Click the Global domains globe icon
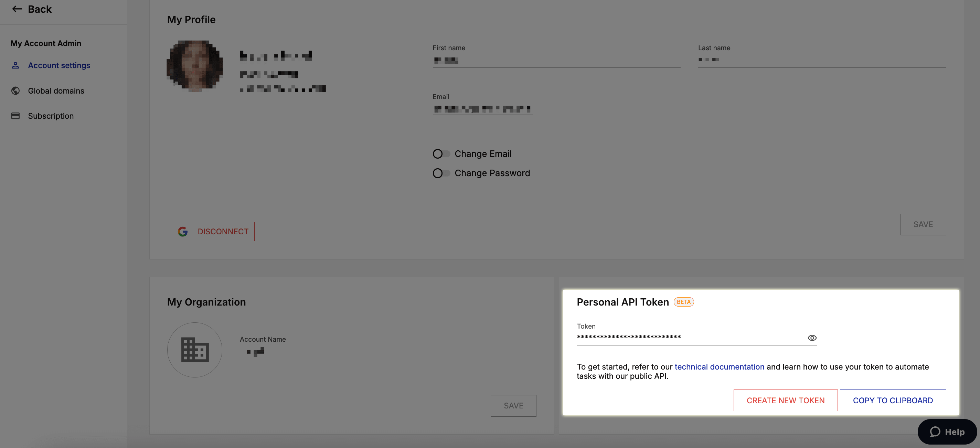This screenshot has height=448, width=980. 15,90
